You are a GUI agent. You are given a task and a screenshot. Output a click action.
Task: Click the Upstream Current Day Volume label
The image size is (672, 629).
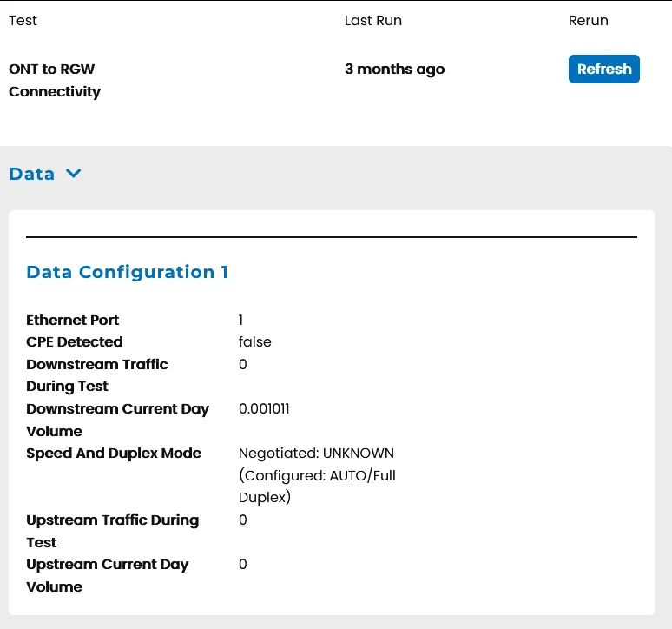tap(107, 575)
